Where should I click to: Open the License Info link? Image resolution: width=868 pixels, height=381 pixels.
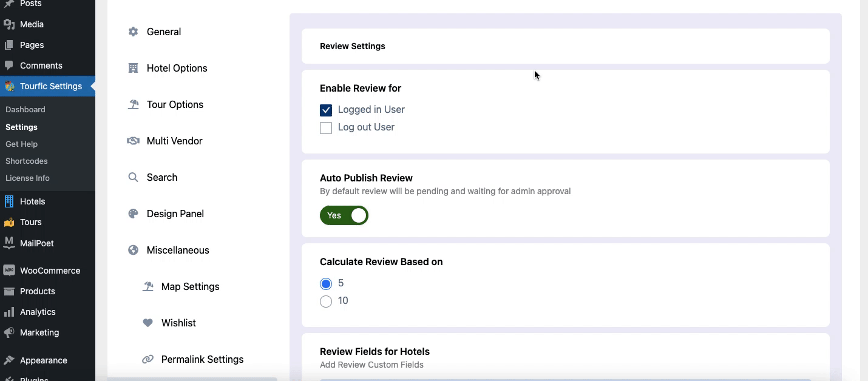27,178
